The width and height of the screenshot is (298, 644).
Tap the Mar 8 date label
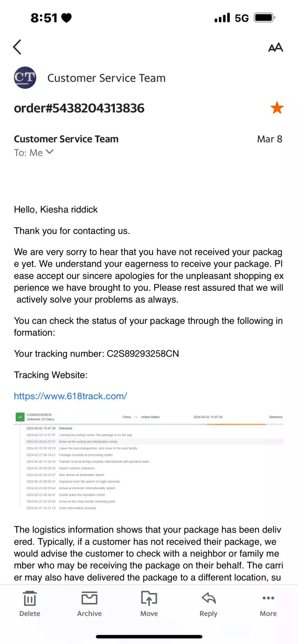pos(270,139)
